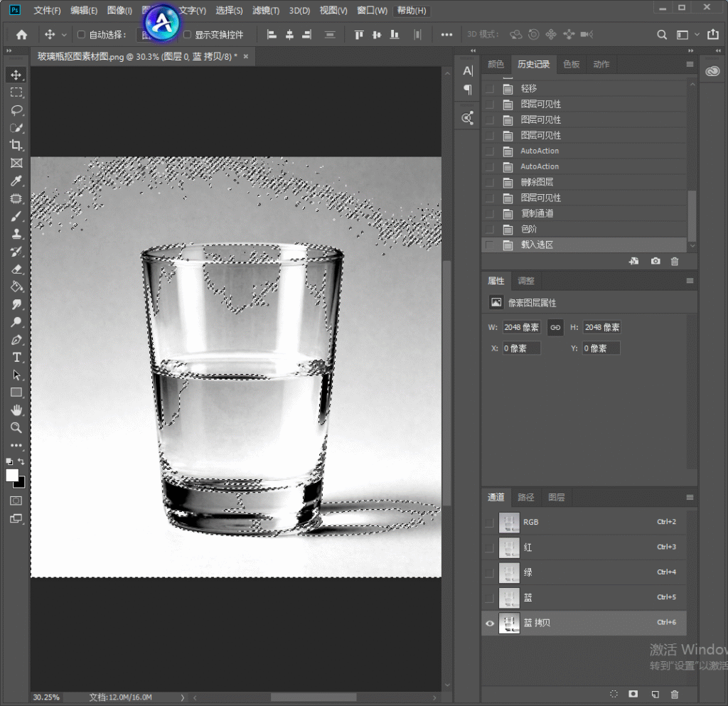
Task: Select the Brush tool
Action: (x=16, y=216)
